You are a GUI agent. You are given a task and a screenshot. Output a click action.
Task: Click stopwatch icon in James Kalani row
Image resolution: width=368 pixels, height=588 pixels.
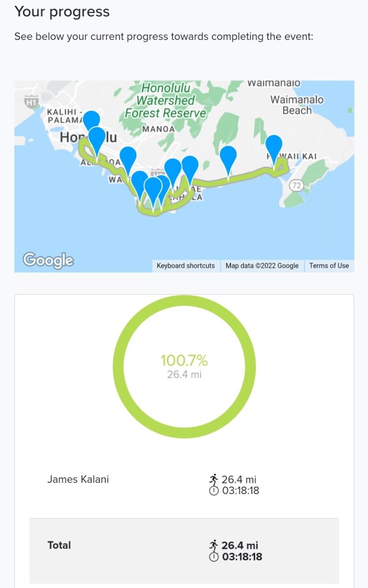(213, 490)
